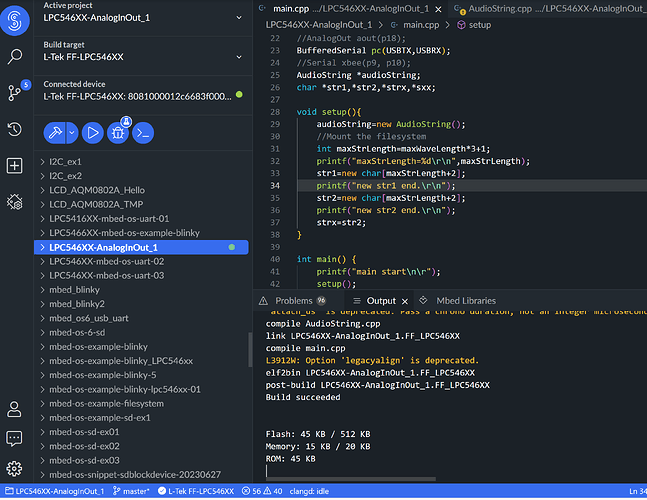Image resolution: width=647 pixels, height=500 pixels.
Task: Open errors and warnings count in status bar
Action: coord(262,492)
